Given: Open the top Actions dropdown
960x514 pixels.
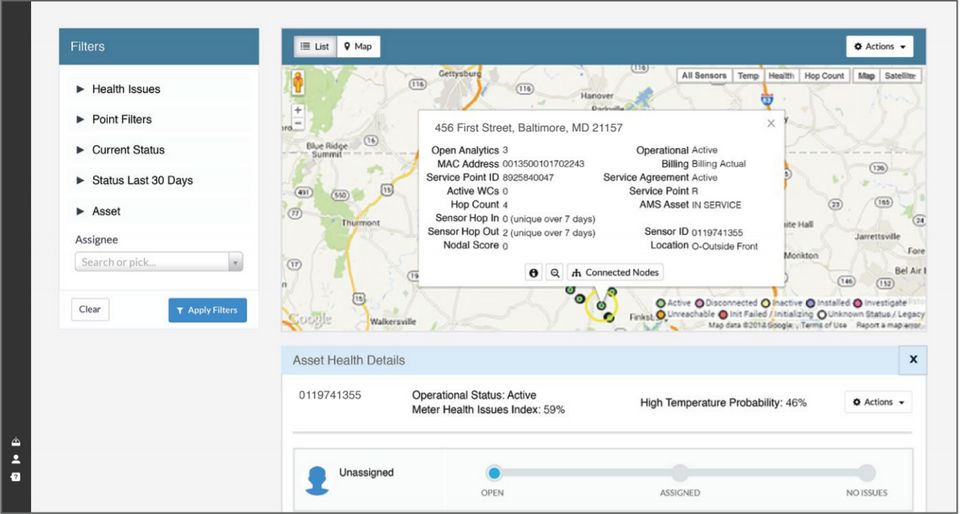Looking at the screenshot, I should pos(880,47).
